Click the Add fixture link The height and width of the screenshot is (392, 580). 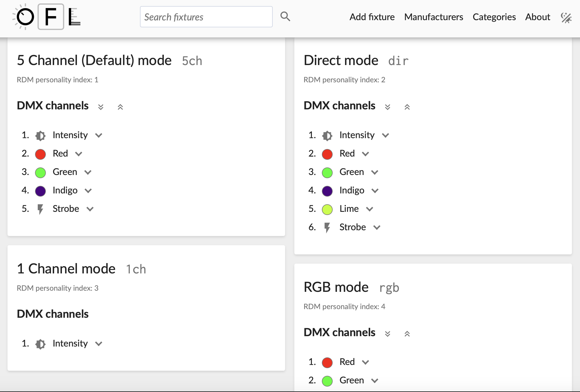(372, 17)
